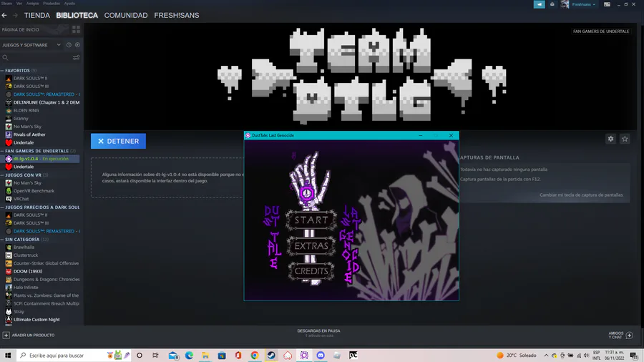Select Rivals of Aether
Screen dimensions: 644x362
29,134
